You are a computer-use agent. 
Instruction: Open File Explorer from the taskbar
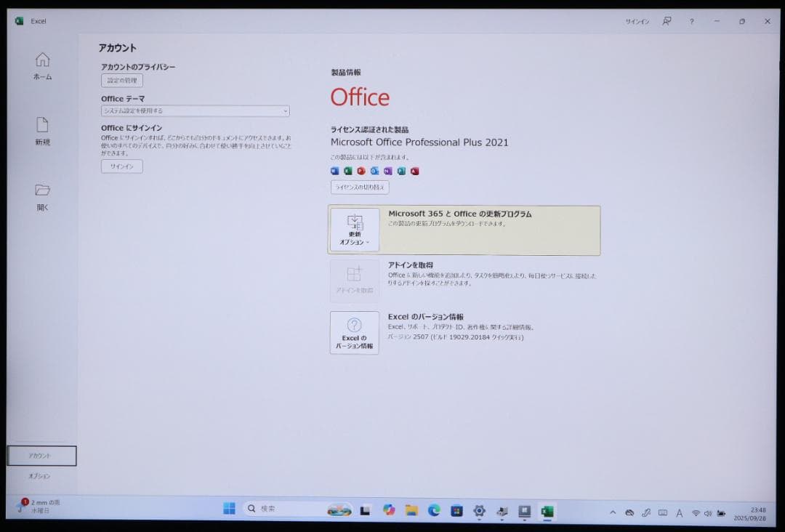[x=411, y=511]
